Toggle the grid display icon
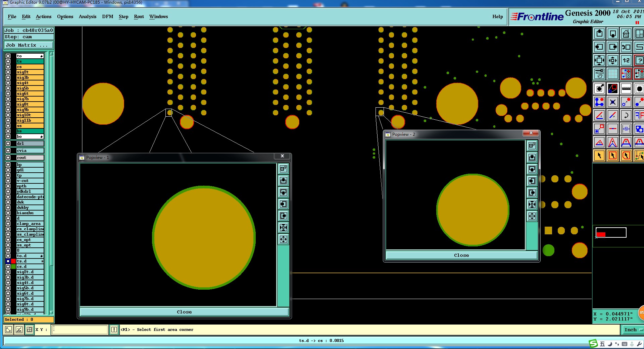The height and width of the screenshot is (349, 644). pyautogui.click(x=613, y=74)
